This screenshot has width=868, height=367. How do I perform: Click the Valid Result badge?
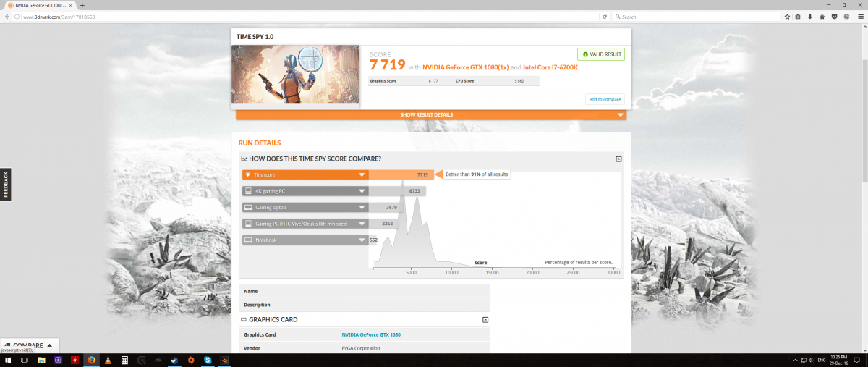pos(600,54)
